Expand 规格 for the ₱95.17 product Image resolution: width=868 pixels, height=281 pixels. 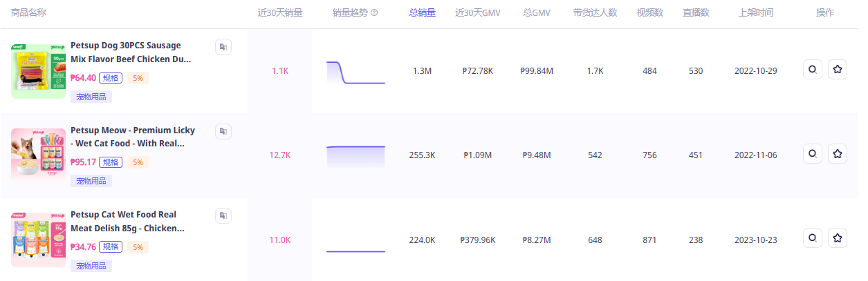(x=111, y=162)
